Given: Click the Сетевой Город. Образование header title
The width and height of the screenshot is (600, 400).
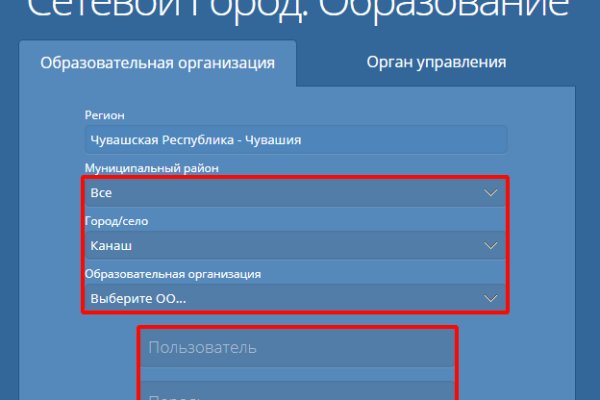Looking at the screenshot, I should click(300, 10).
